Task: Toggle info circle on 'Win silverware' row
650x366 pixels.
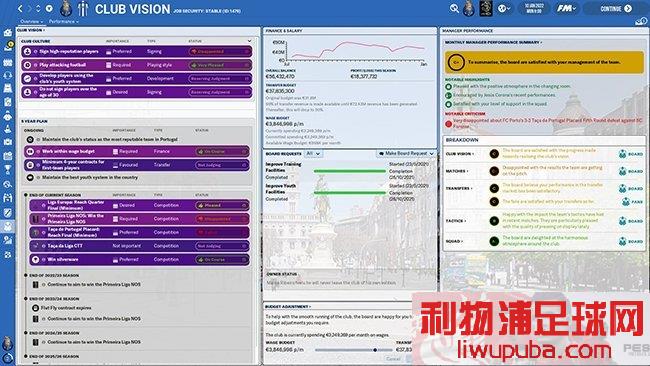Action: pyautogui.click(x=44, y=260)
